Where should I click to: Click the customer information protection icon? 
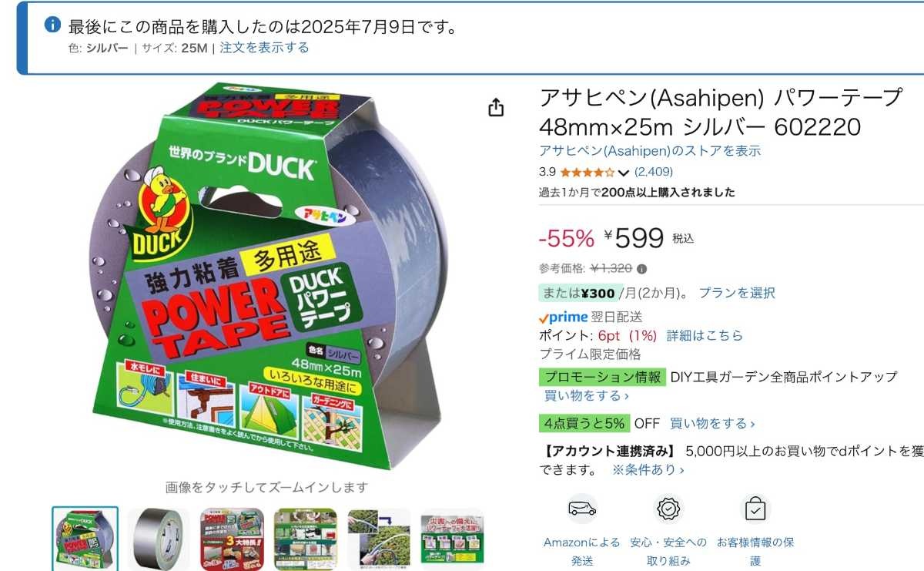755,509
